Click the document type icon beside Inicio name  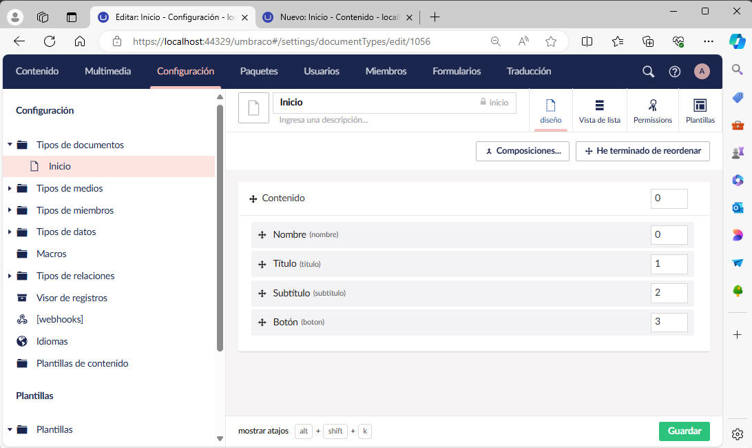(x=254, y=108)
